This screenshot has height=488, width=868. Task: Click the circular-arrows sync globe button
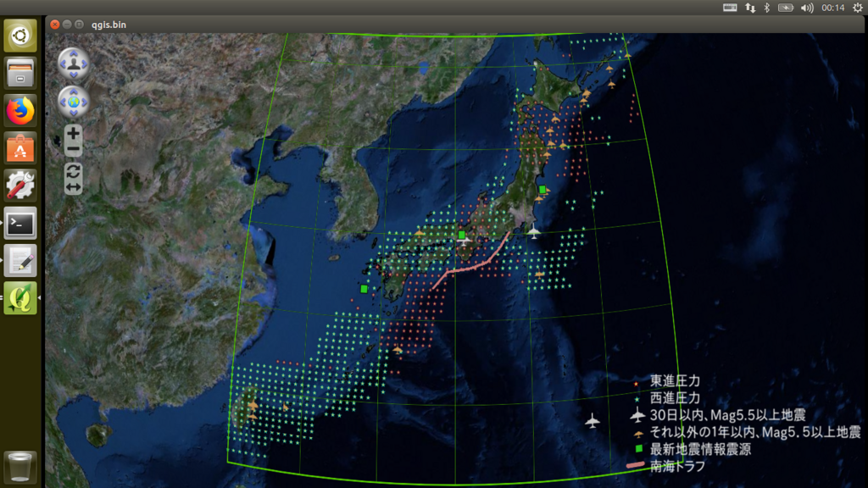coord(73,171)
